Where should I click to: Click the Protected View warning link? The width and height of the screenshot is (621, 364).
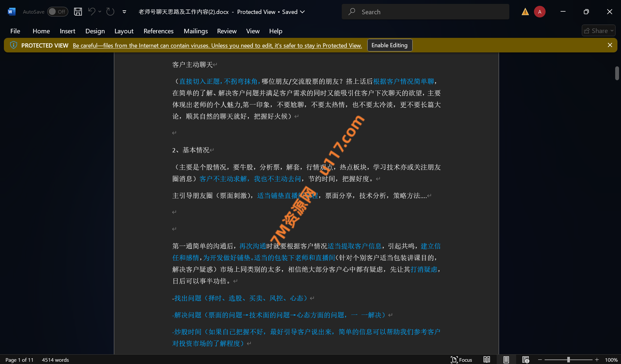[x=217, y=46]
